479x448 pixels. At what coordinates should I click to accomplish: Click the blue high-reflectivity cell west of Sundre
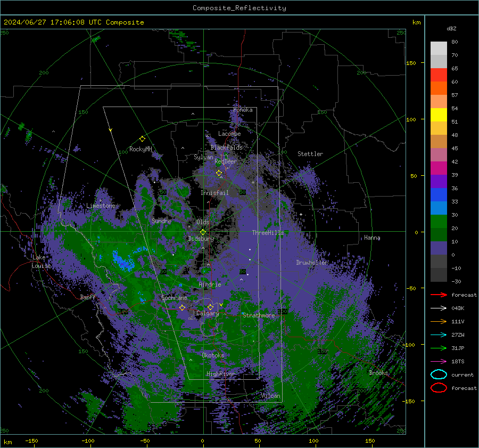pos(123,261)
